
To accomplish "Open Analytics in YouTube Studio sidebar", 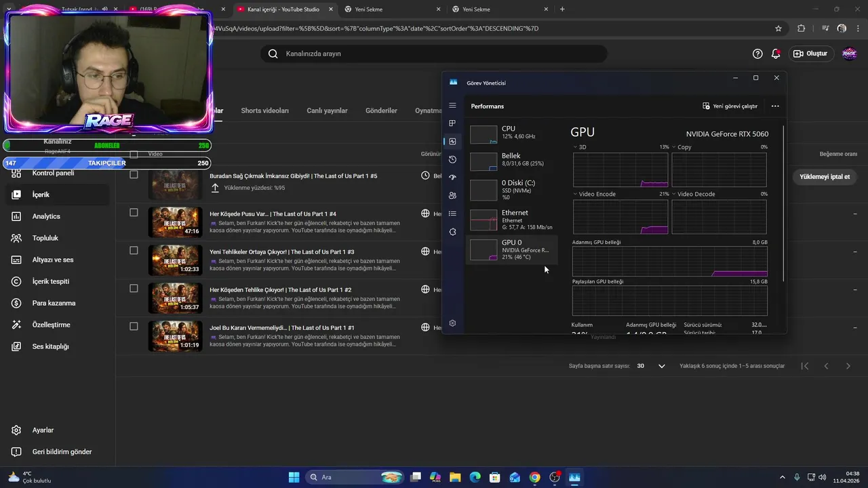I will [58, 216].
